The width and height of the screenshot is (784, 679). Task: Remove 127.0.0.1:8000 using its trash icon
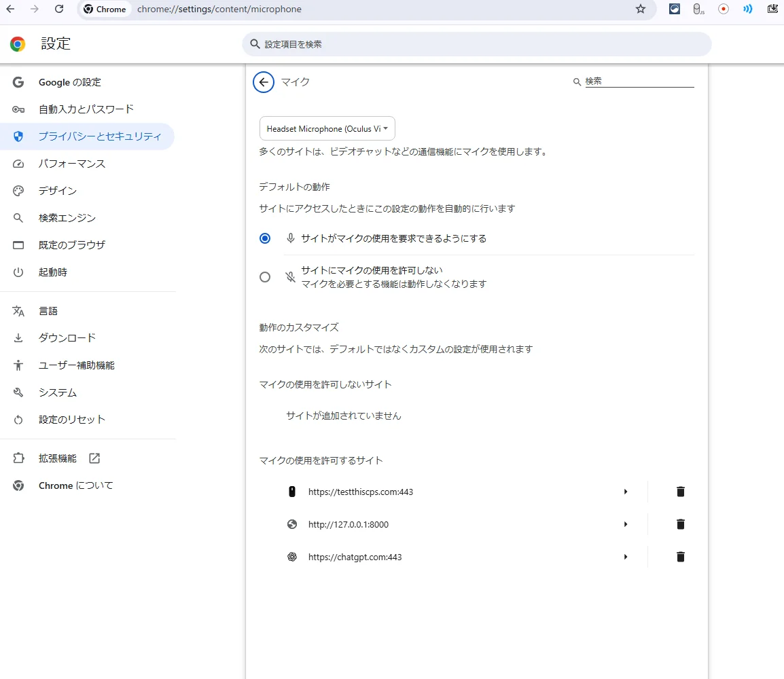(x=680, y=524)
